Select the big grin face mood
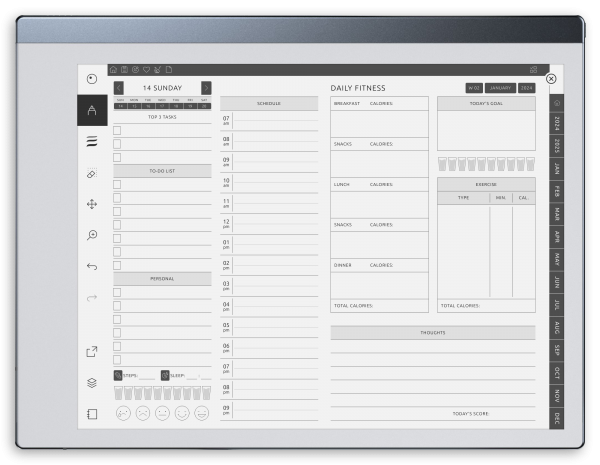 202,413
